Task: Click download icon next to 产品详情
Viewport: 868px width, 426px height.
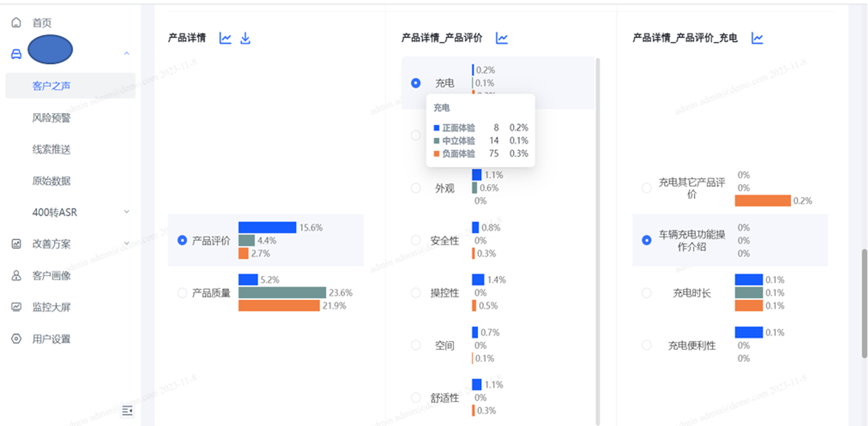Action: (x=245, y=38)
